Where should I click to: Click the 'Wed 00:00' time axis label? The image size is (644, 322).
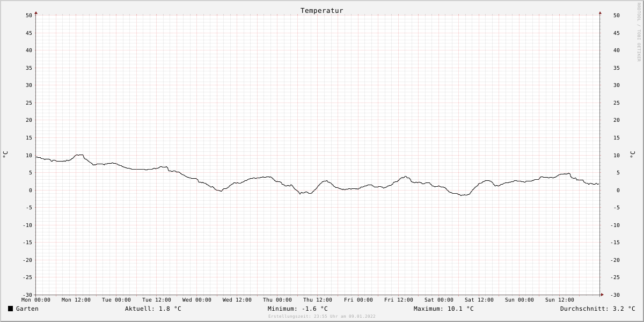197,300
